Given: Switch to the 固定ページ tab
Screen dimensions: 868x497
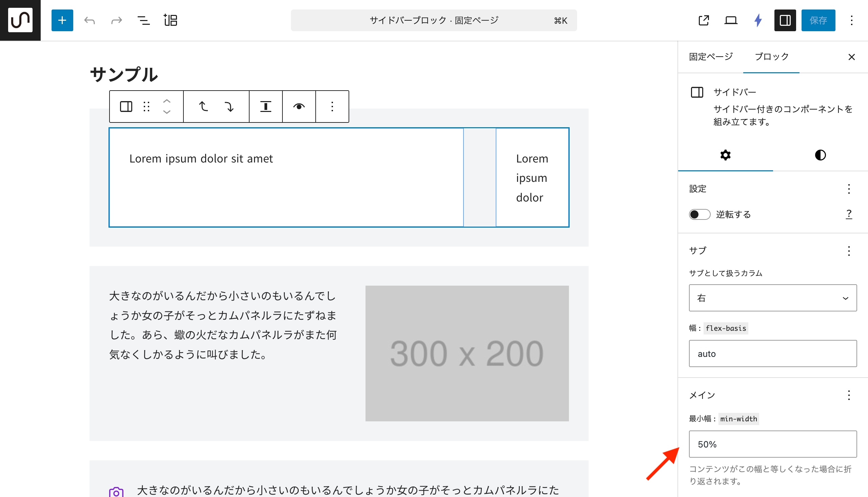Looking at the screenshot, I should click(x=711, y=57).
